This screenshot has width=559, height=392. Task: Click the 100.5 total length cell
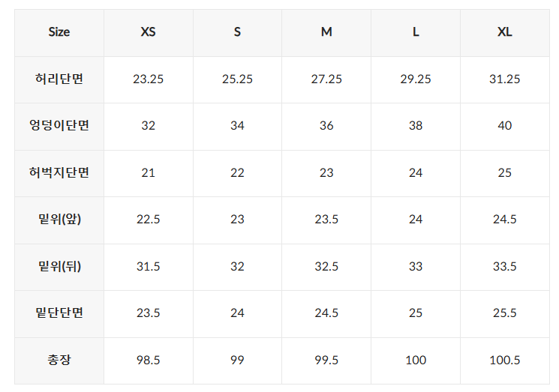click(x=505, y=360)
